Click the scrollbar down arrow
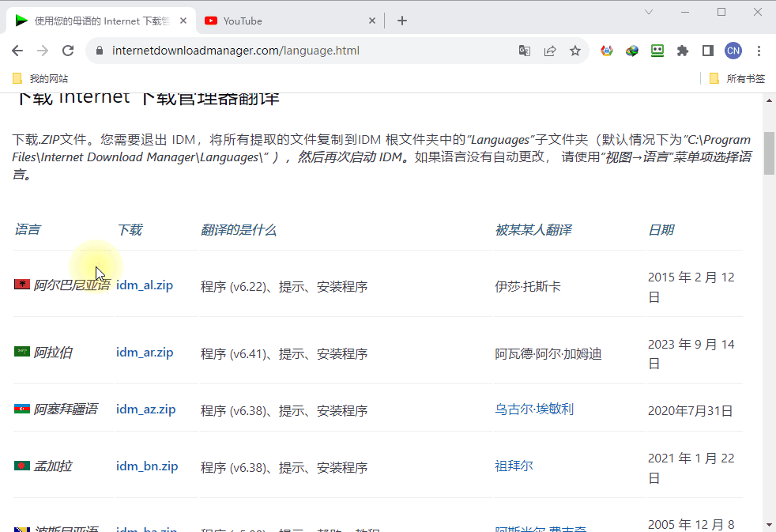776x532 pixels. pyautogui.click(x=769, y=525)
